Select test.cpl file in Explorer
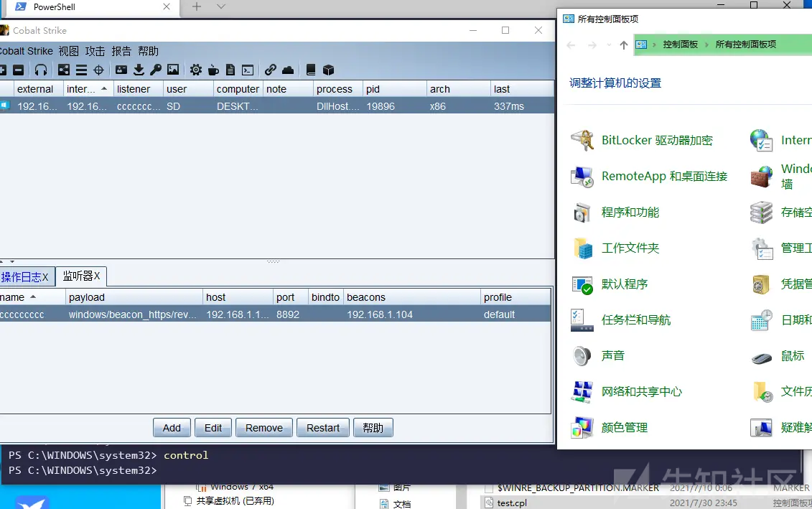 click(x=511, y=503)
